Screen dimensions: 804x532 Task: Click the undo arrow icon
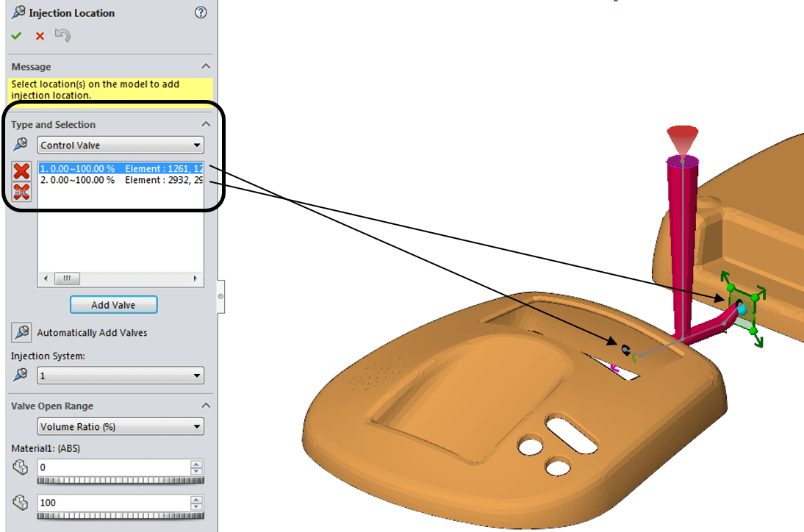tap(62, 35)
